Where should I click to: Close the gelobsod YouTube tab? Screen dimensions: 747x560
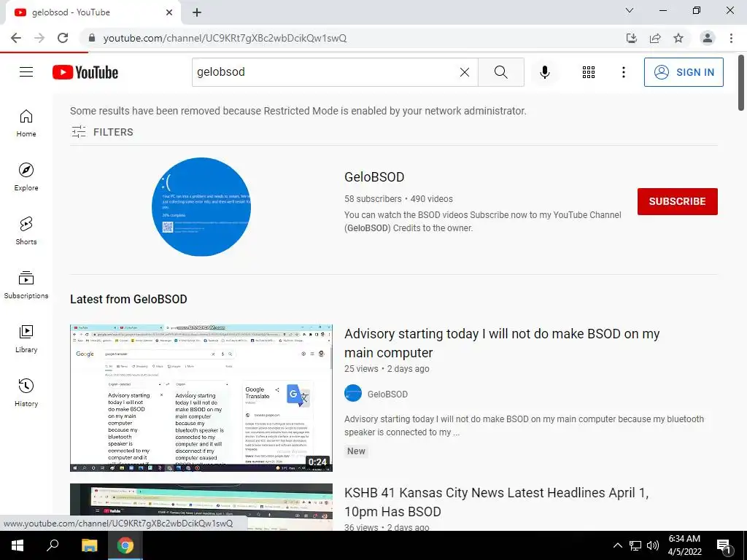click(169, 12)
